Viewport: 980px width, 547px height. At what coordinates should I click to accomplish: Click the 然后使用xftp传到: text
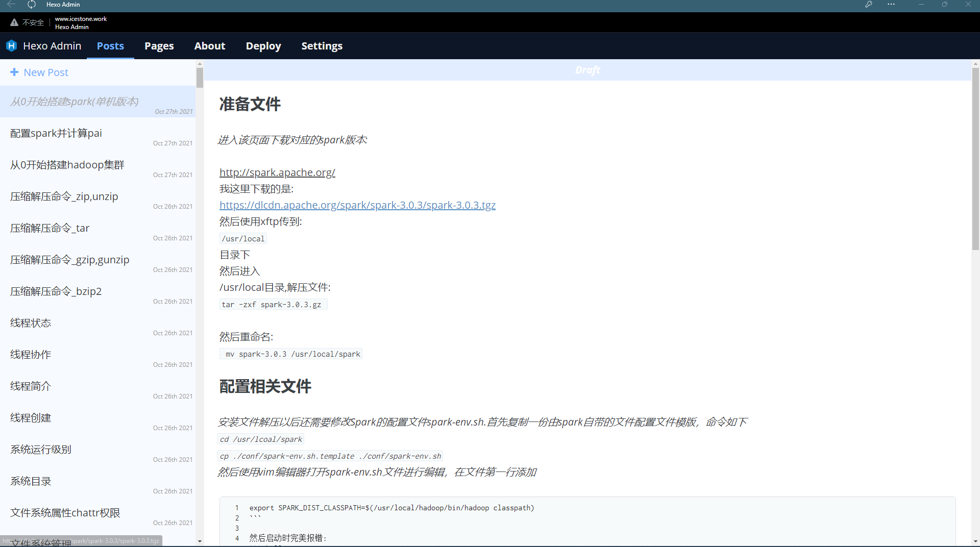point(261,221)
